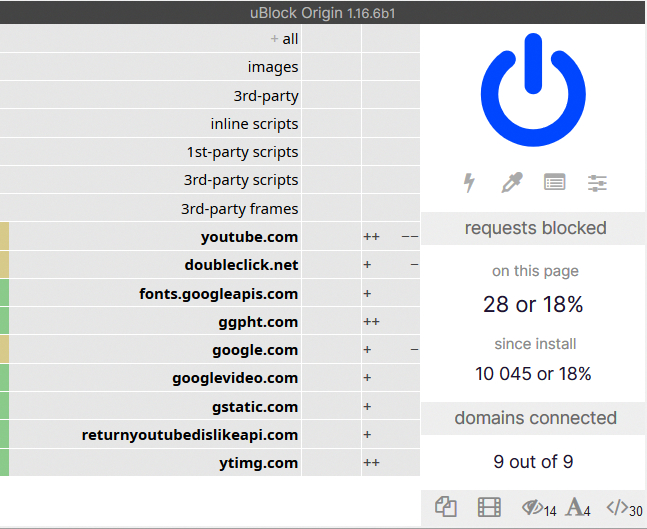Click global rule cell for doubleclick.net
Screen dimensions: 647x529
(331, 264)
